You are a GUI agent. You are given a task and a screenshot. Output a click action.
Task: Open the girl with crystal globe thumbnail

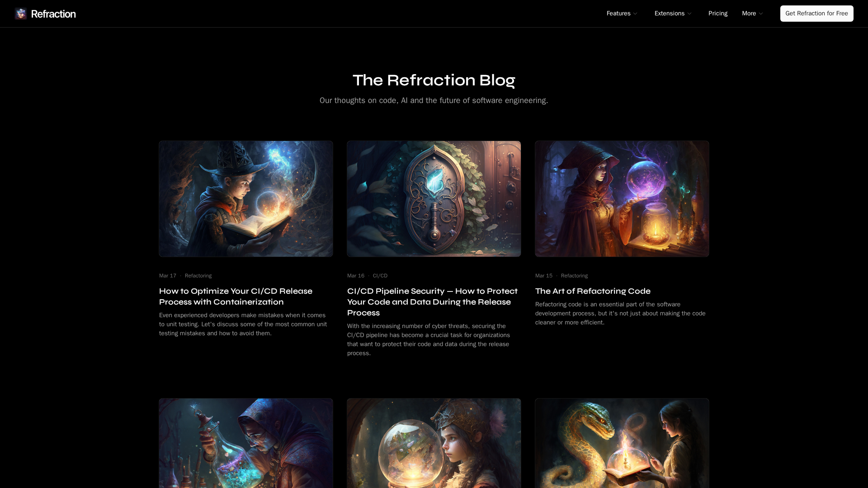[x=434, y=443]
